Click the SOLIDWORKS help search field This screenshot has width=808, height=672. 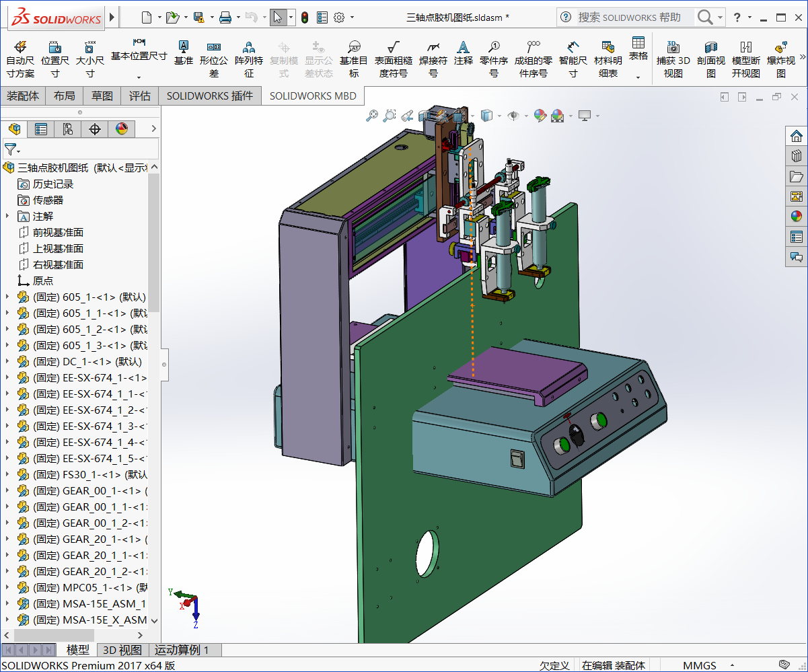click(635, 17)
